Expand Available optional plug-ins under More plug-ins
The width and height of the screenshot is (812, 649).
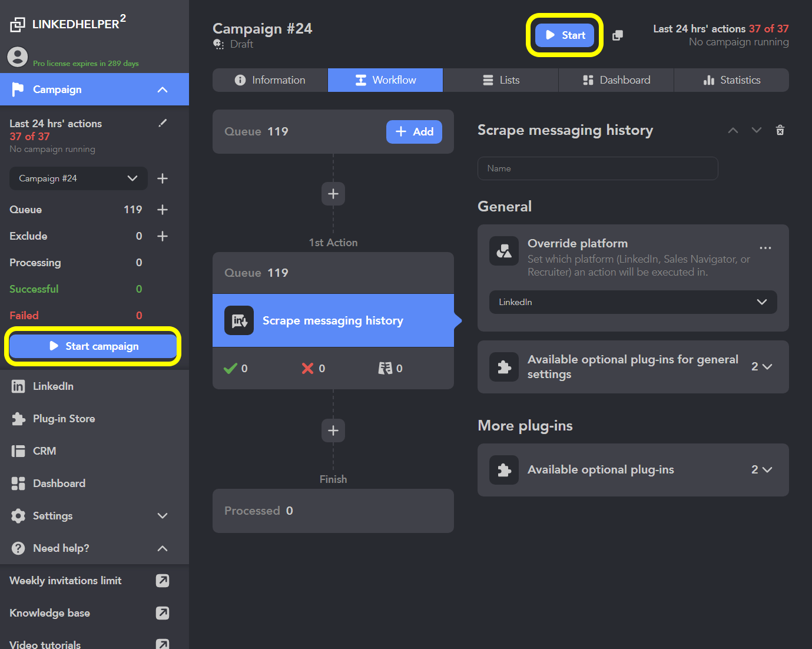[633, 470]
